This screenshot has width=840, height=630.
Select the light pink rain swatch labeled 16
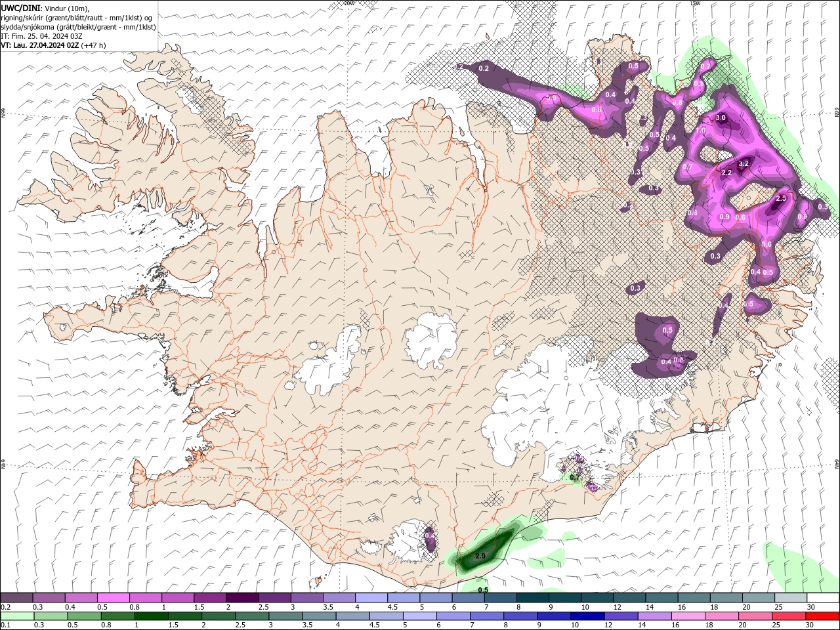pyautogui.click(x=688, y=616)
